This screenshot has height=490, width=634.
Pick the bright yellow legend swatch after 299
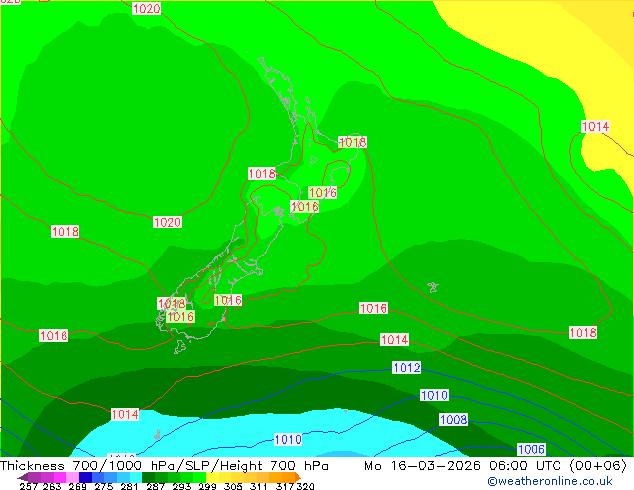coord(212,477)
